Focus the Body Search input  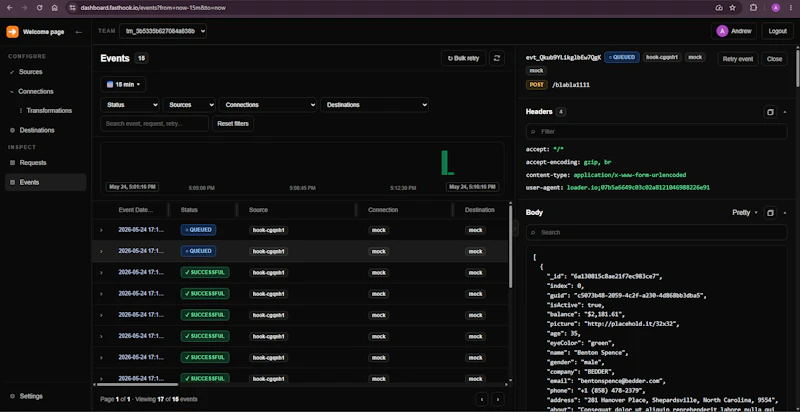coord(657,233)
